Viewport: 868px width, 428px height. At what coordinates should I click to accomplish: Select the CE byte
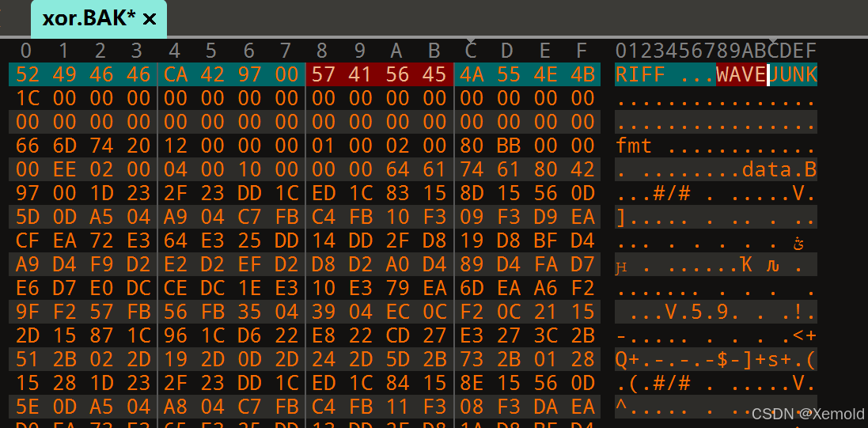coord(174,289)
